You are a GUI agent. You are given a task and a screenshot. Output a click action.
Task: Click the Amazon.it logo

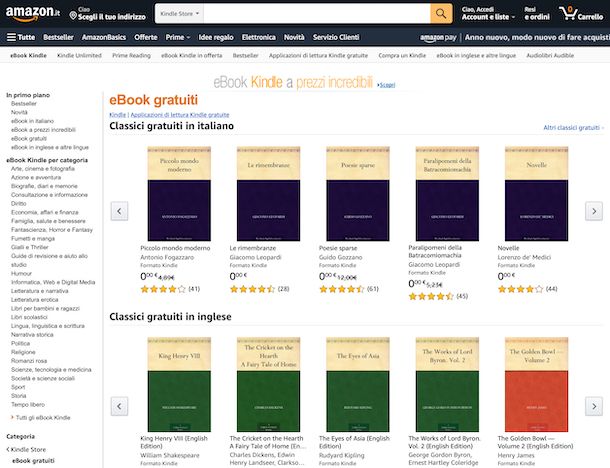point(33,13)
